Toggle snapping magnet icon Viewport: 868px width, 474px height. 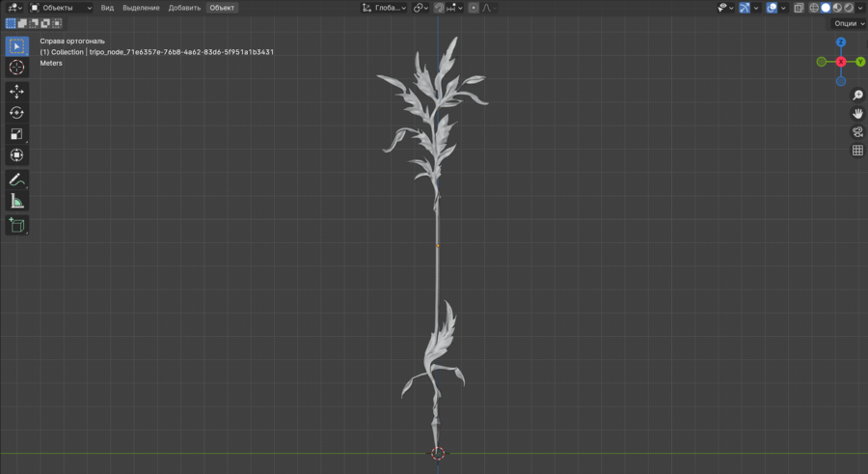439,8
